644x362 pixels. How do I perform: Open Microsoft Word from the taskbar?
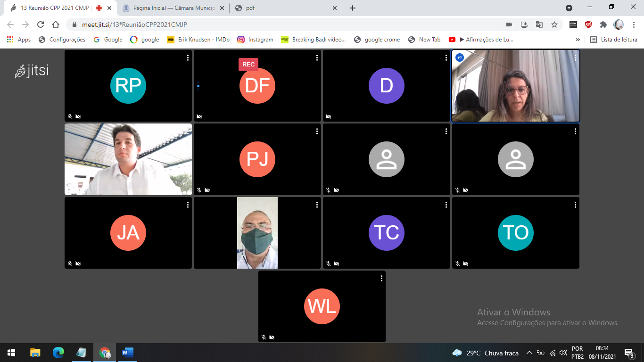[128, 353]
